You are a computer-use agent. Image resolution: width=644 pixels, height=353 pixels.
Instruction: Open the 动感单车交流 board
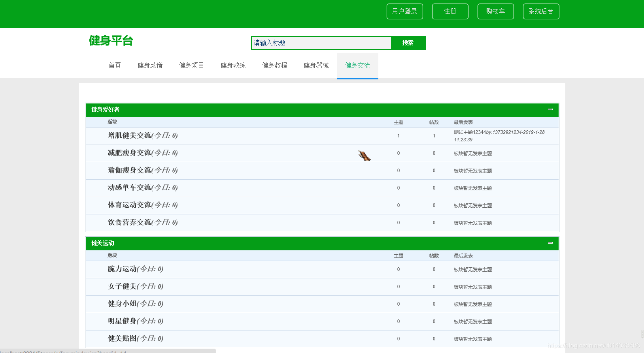point(130,188)
